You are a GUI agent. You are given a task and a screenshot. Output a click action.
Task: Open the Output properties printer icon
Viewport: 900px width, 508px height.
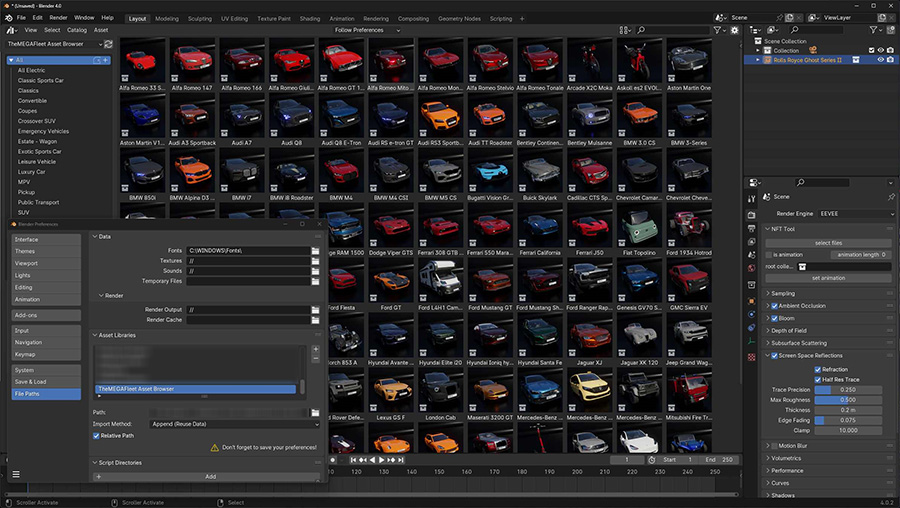[x=751, y=228]
